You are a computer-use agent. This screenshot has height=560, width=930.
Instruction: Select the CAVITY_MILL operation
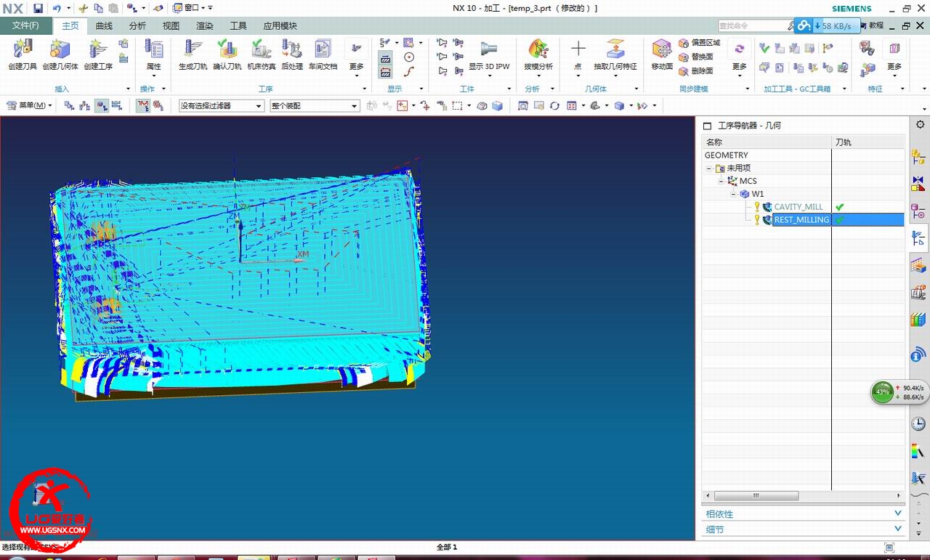coord(798,207)
